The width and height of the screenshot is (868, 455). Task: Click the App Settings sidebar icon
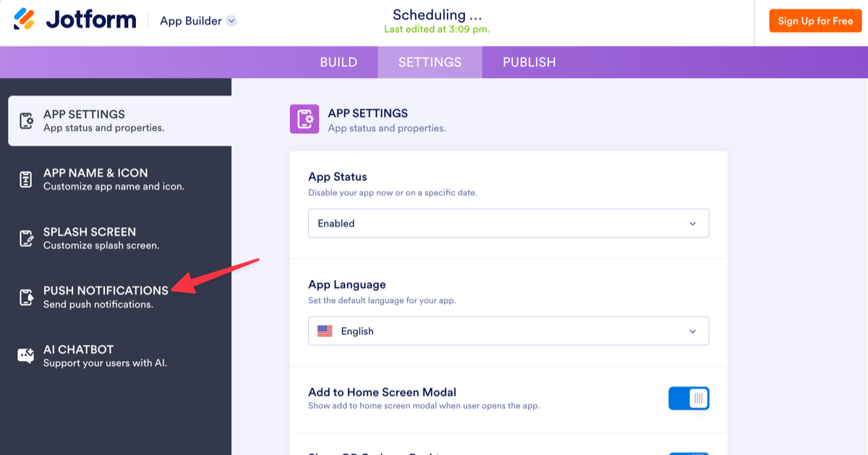coord(27,119)
